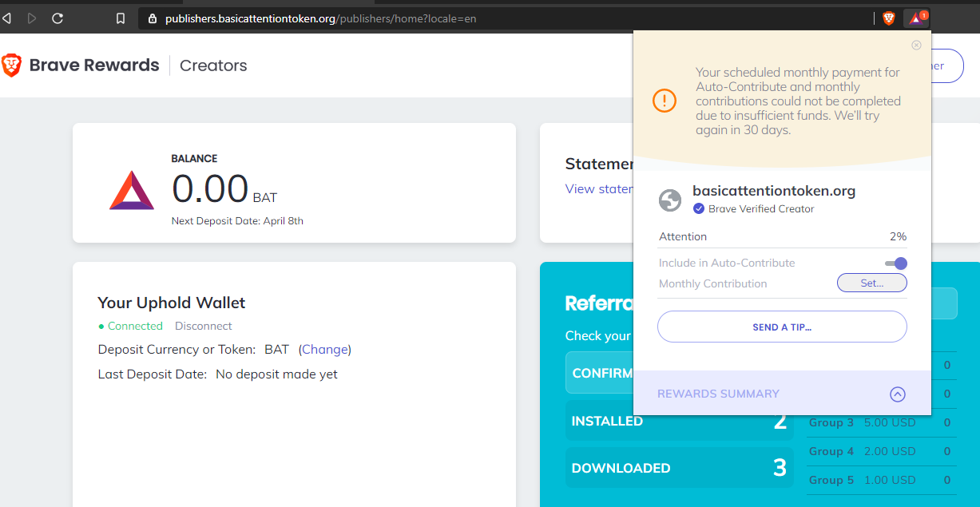Click the Brave Shields lion icon
Viewport: 980px width, 507px height.
pos(889,18)
